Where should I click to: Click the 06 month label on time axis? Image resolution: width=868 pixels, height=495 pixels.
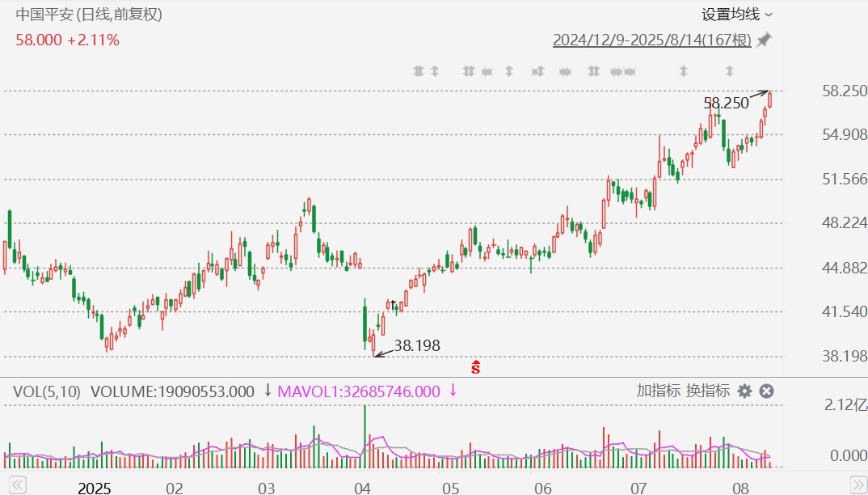[543, 488]
